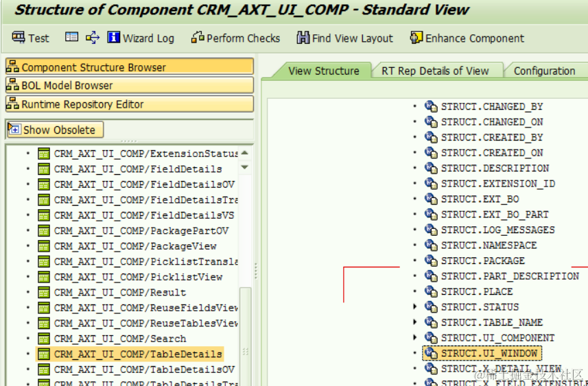The image size is (588, 386).
Task: Select the STRUCT.EXT_BO_PART attribute
Action: coord(495,214)
